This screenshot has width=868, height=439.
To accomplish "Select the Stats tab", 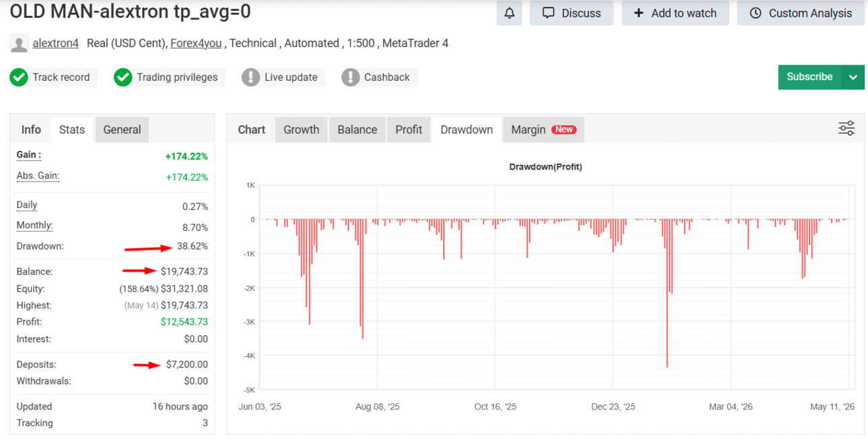I will tap(72, 130).
